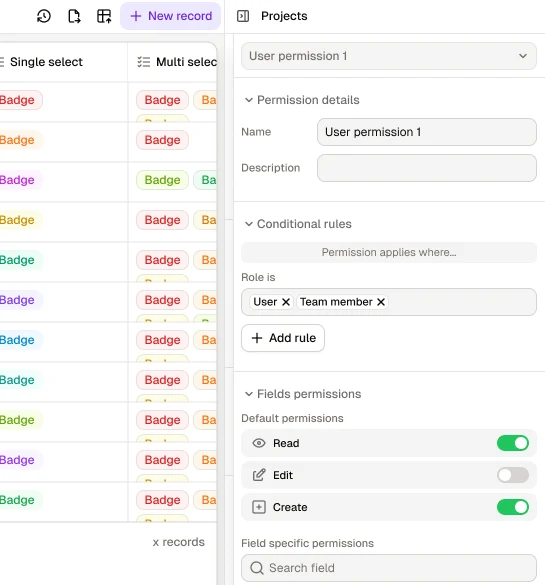Click the plus-square icon beside Create
Image resolution: width=545 pixels, height=585 pixels.
coord(259,507)
